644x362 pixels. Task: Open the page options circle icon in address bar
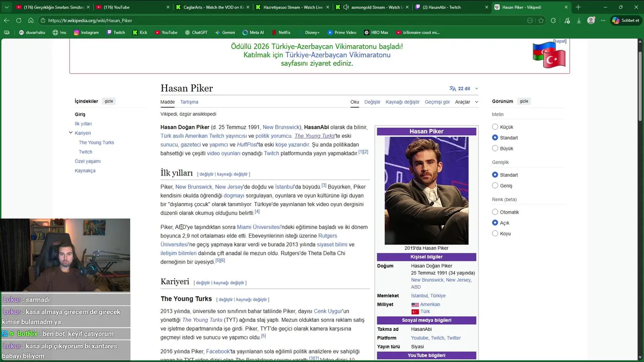(x=530, y=21)
